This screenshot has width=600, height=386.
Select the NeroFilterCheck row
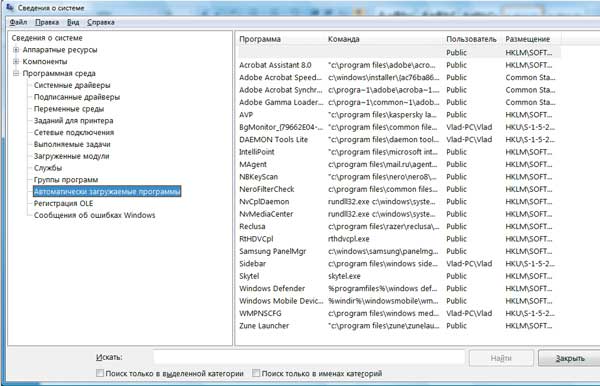coord(399,189)
